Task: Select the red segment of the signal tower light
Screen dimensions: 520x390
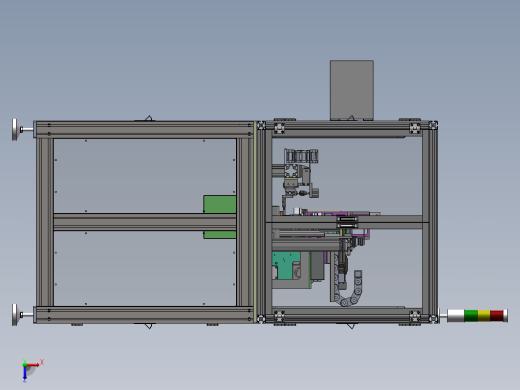Action: [x=497, y=316]
